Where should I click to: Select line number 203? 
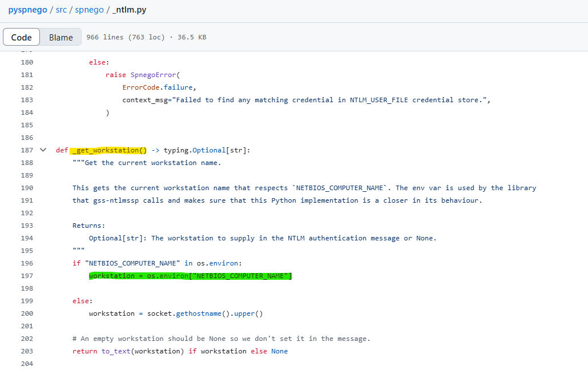point(26,351)
